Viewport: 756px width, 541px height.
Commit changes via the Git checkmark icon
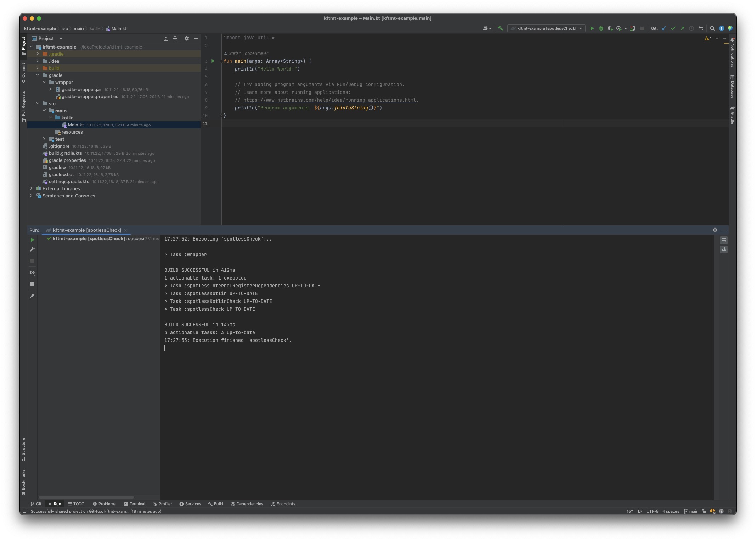click(x=673, y=28)
